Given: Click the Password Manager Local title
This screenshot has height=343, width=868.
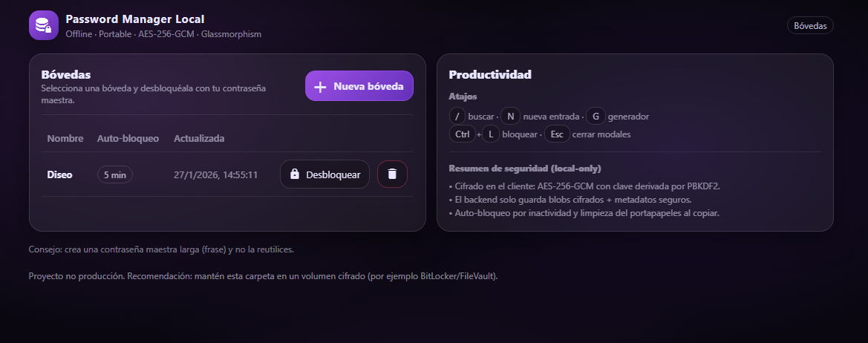Looking at the screenshot, I should pos(134,19).
